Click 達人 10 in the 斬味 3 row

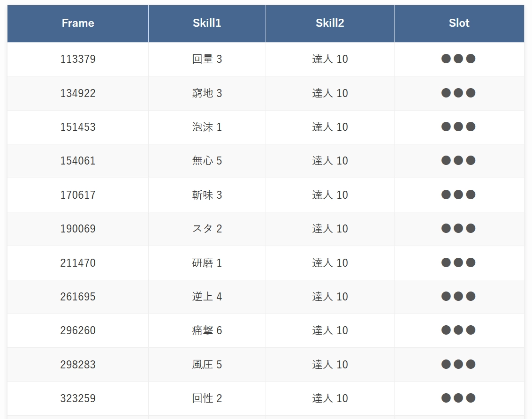[x=330, y=195]
